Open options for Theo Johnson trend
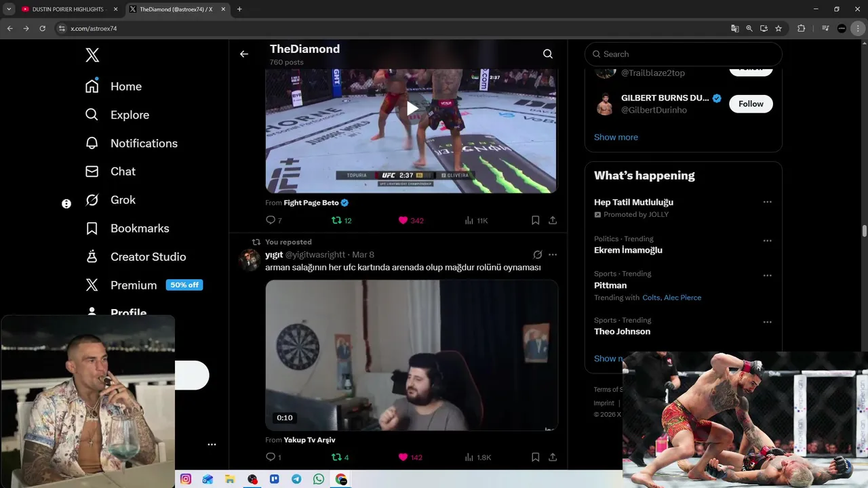The height and width of the screenshot is (488, 868). (x=767, y=322)
